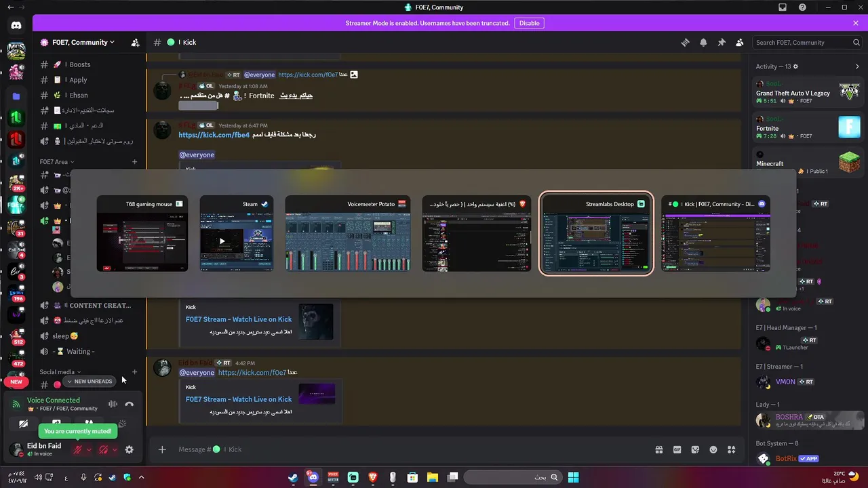
Task: Open User Settings gear
Action: coord(130,449)
